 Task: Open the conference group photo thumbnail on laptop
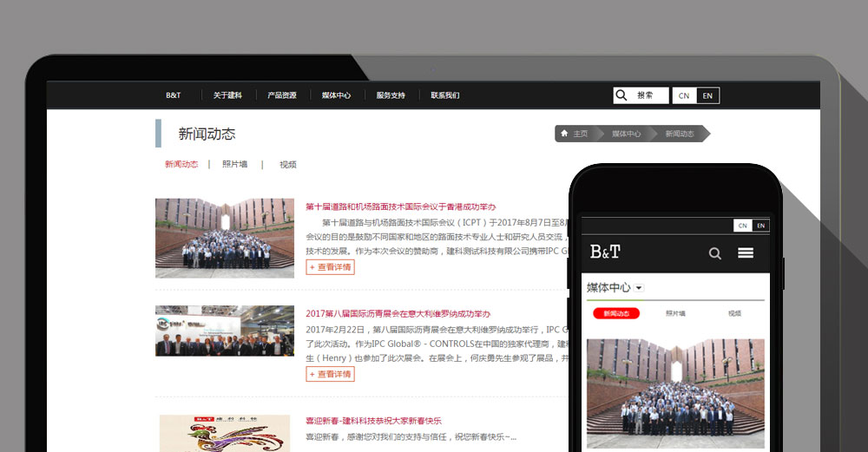coord(225,238)
